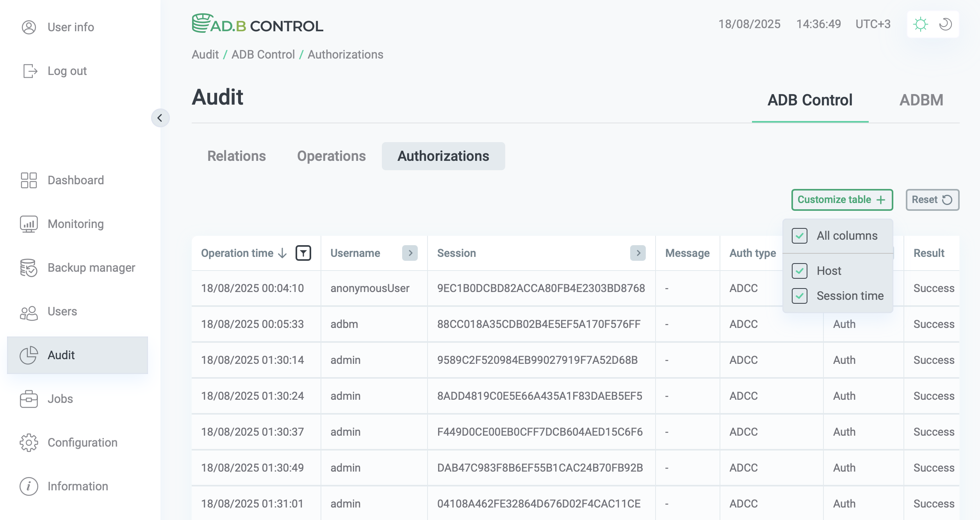Image resolution: width=980 pixels, height=520 pixels.
Task: Switch to light theme sun icon
Action: [921, 24]
